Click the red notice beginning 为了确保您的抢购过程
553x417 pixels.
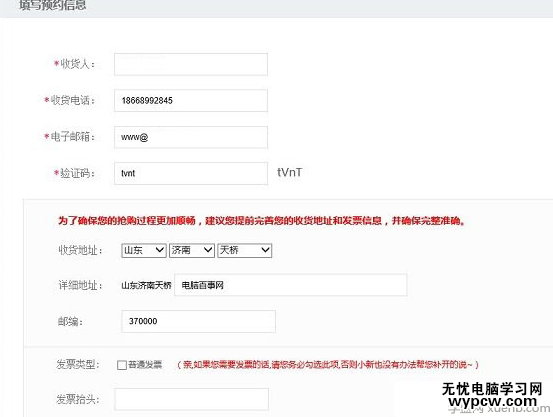click(261, 221)
